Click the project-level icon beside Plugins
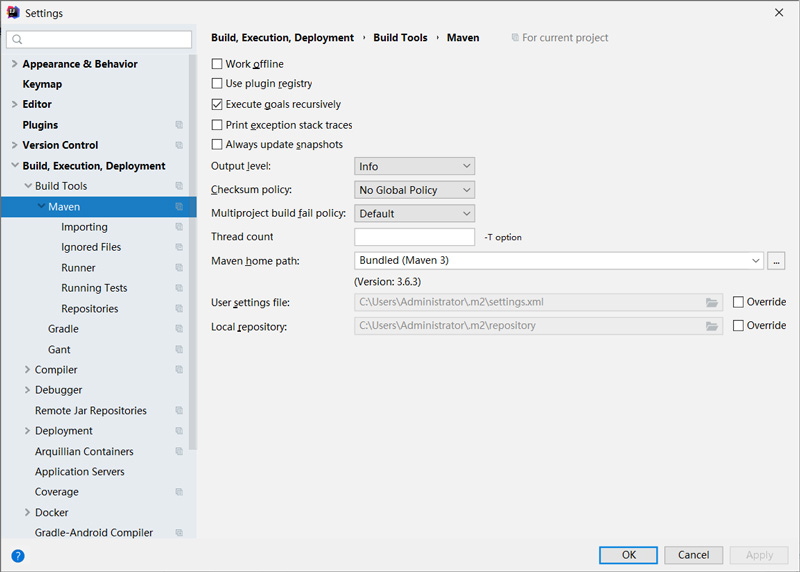 179,125
